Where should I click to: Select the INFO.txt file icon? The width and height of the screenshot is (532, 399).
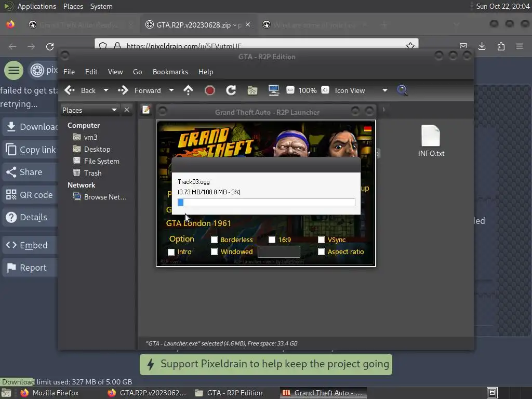coord(431,136)
